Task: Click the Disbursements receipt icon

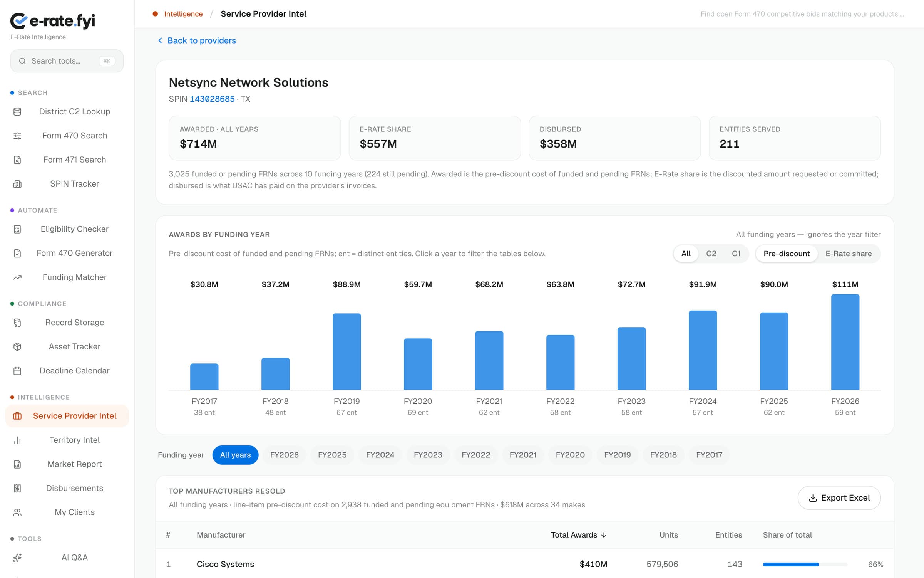Action: 17,488
